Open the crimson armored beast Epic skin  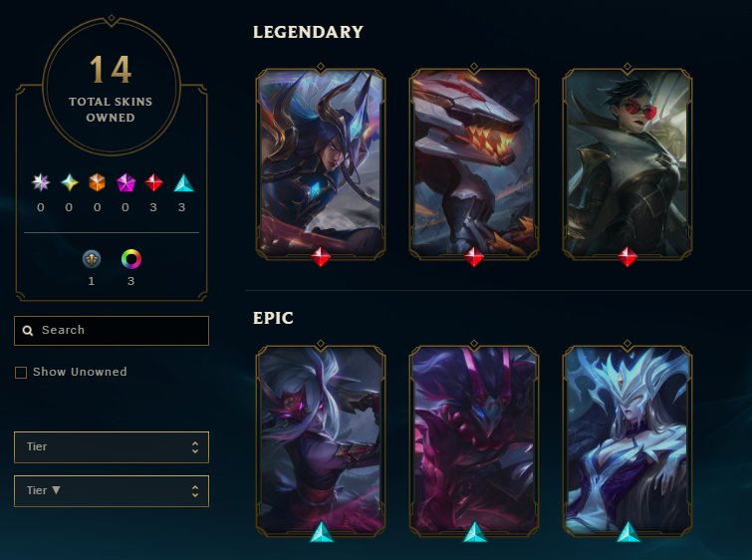point(474,441)
